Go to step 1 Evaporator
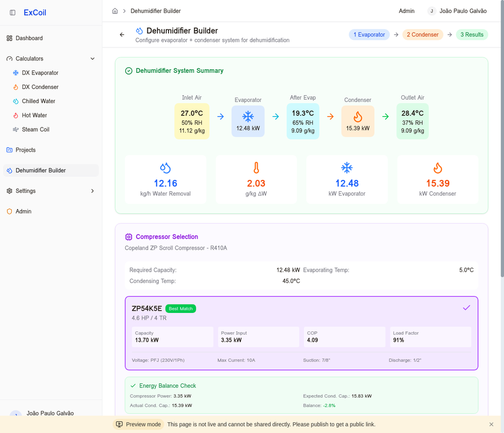Screen dimensions: 504x433 click(369, 35)
